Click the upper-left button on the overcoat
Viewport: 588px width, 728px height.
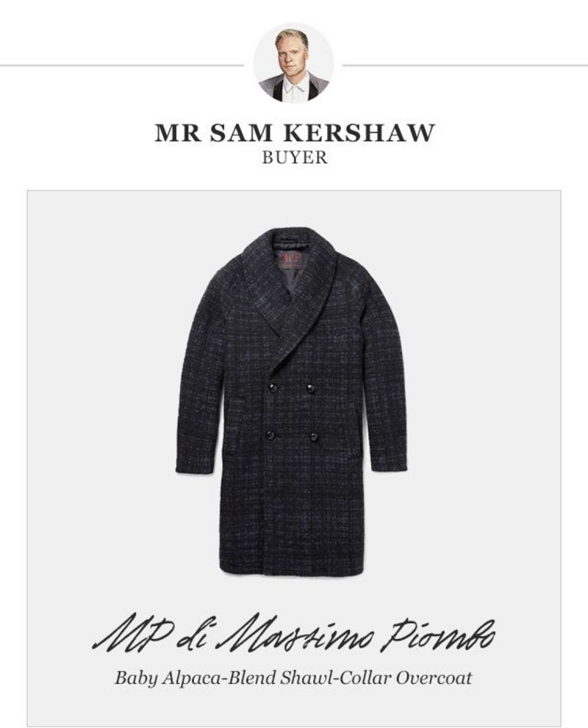pos(272,388)
